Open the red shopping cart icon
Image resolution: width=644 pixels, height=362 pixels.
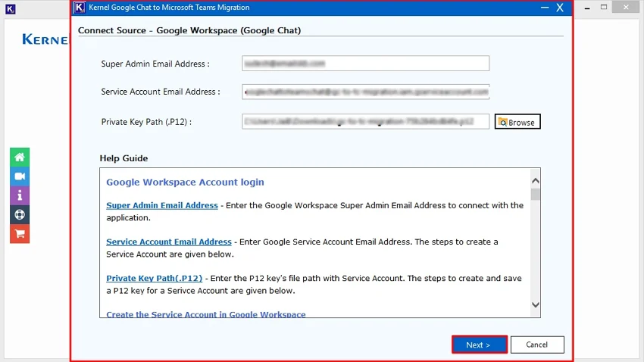[20, 234]
